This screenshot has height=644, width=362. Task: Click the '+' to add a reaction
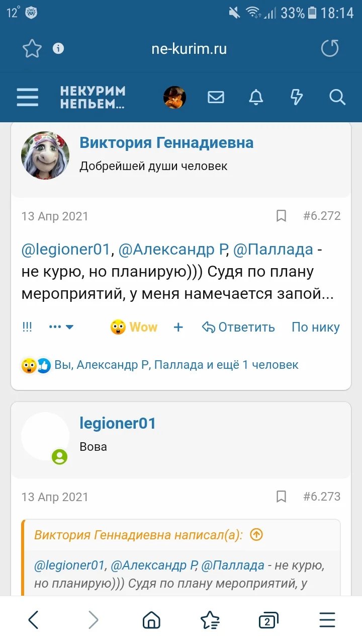coord(178,327)
